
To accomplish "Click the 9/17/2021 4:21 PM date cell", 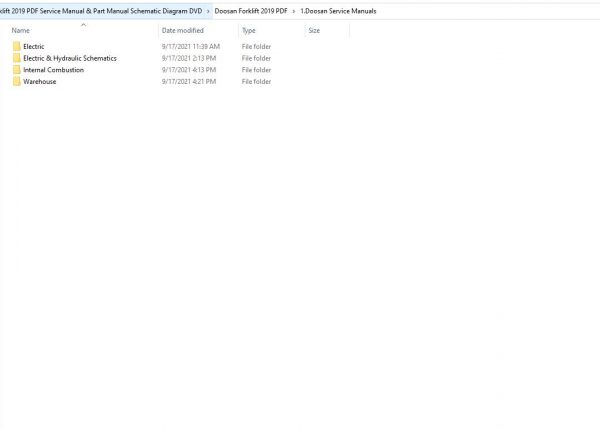I will [x=189, y=81].
